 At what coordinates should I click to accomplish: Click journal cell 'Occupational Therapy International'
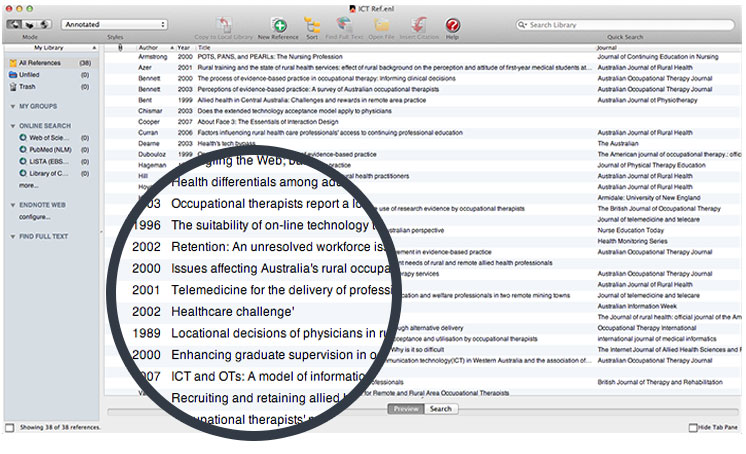coord(647,328)
